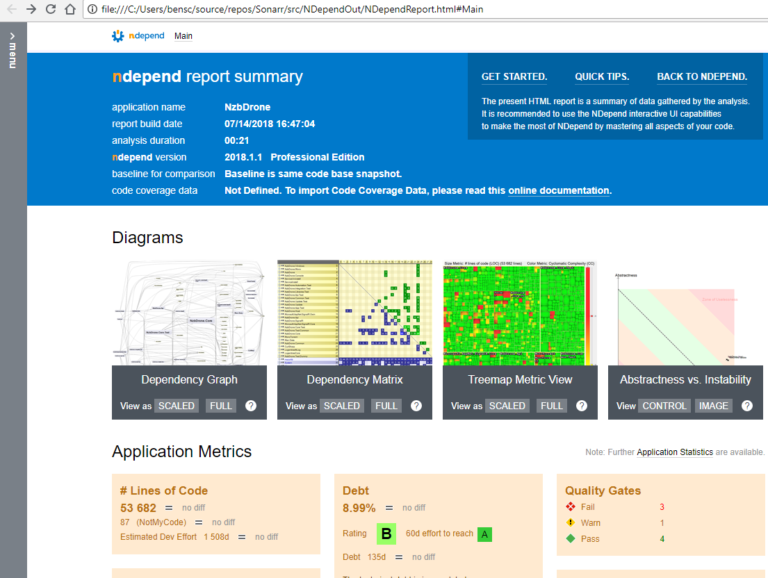View Abstractness vs. Instability CONTROL
Viewport: 768px width, 578px height.
664,406
